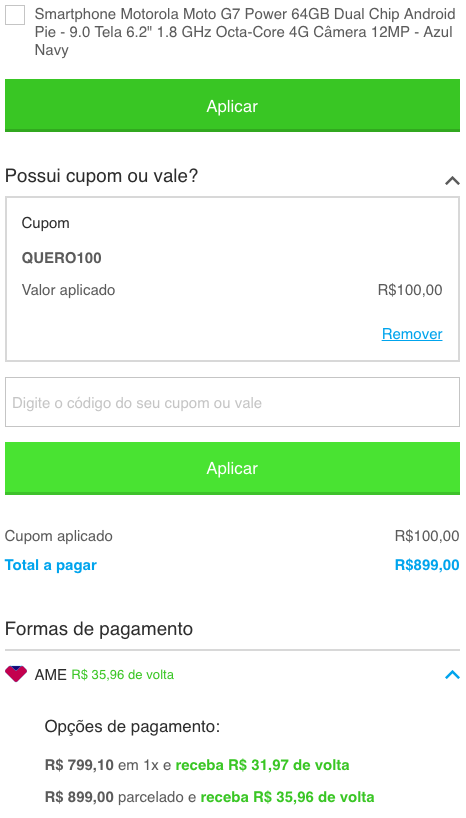This screenshot has height=818, width=466.
Task: Collapse the AME payment method chevron
Action: click(x=452, y=675)
